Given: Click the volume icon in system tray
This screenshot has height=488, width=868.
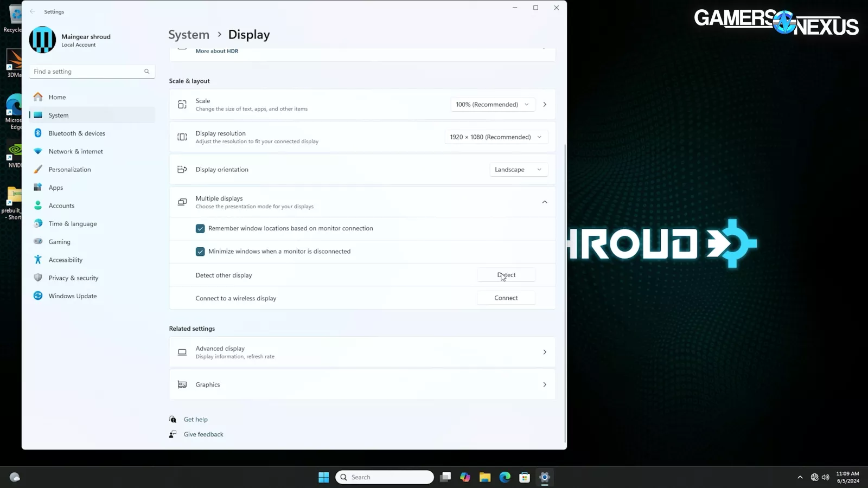Looking at the screenshot, I should [825, 477].
